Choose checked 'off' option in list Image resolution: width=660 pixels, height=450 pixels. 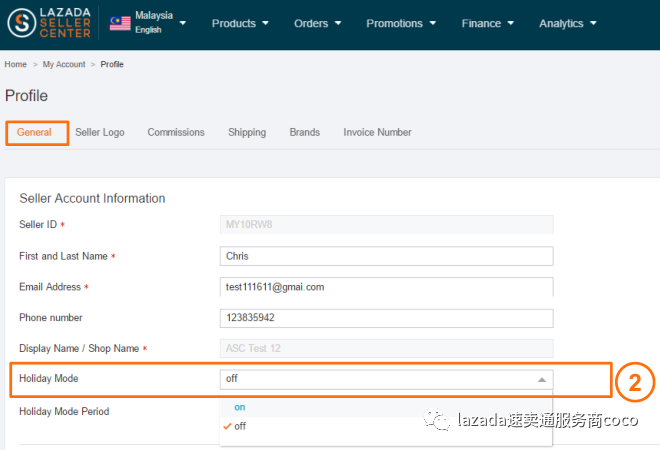[x=386, y=426]
